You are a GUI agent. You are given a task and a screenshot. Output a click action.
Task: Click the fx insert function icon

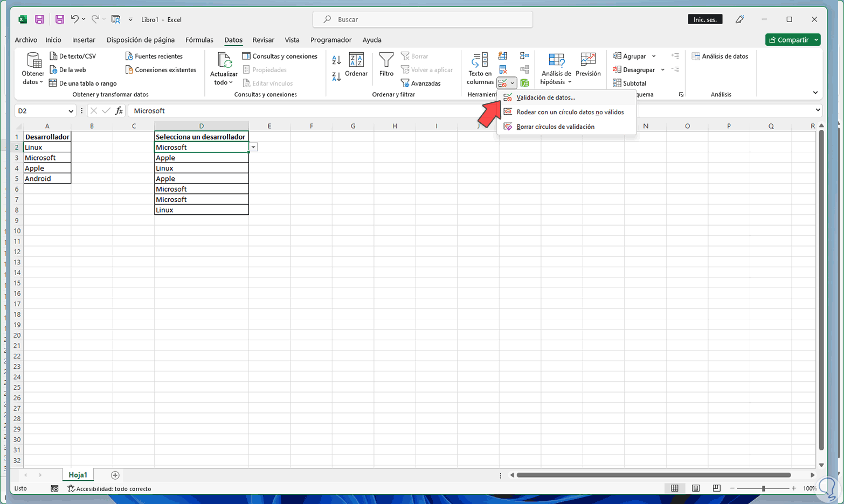119,111
